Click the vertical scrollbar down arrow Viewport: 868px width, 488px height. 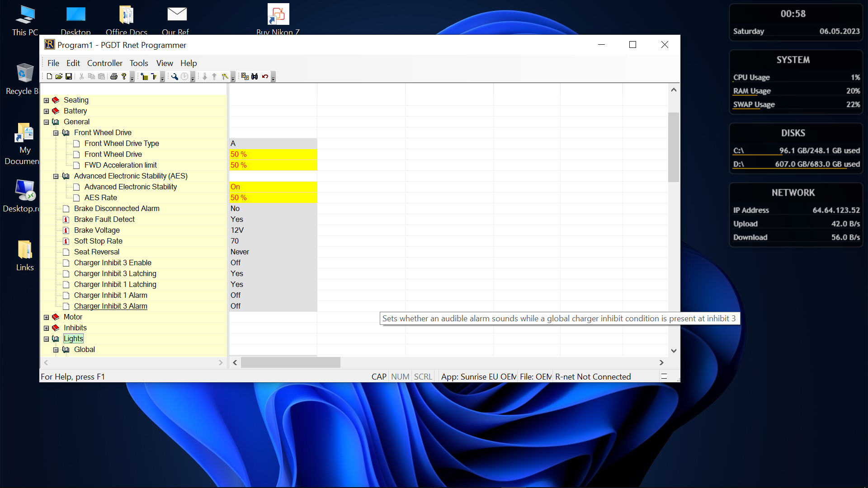click(674, 351)
